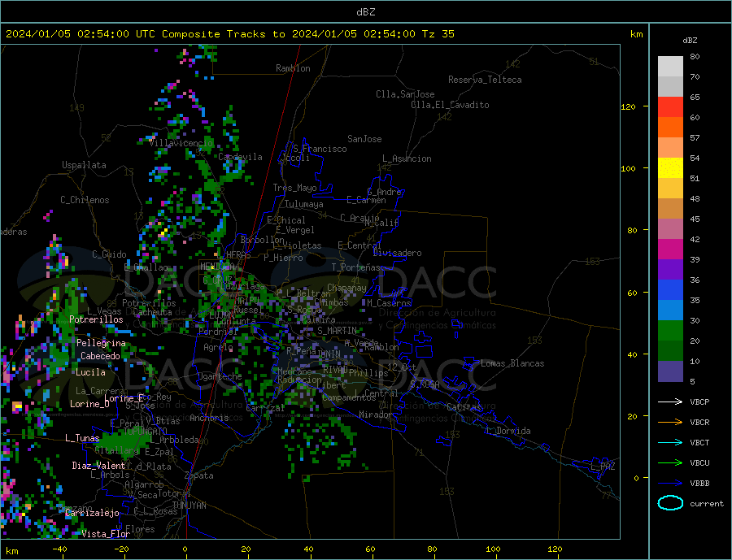Click the Carrizalejo map label
This screenshot has height=560, width=732.
pos(92,514)
